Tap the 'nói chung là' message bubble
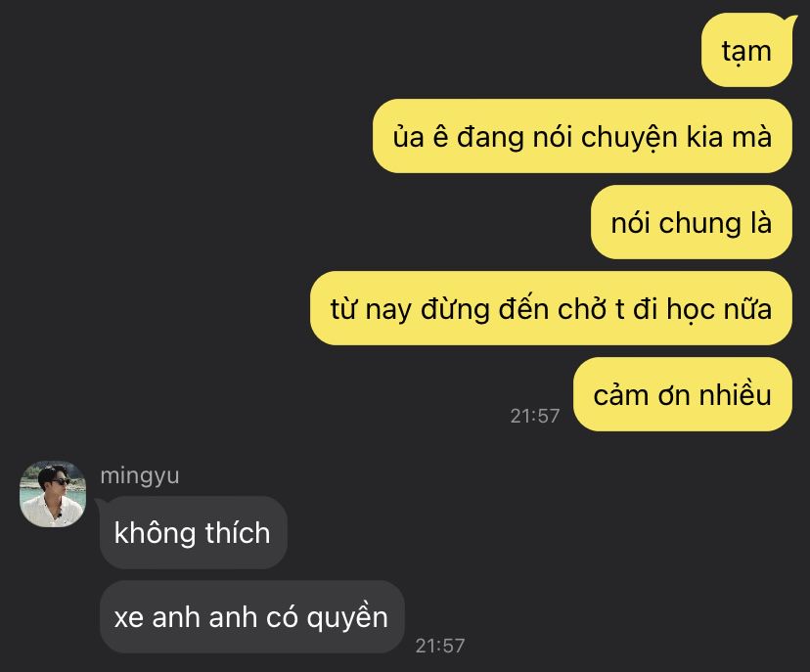 [692, 223]
